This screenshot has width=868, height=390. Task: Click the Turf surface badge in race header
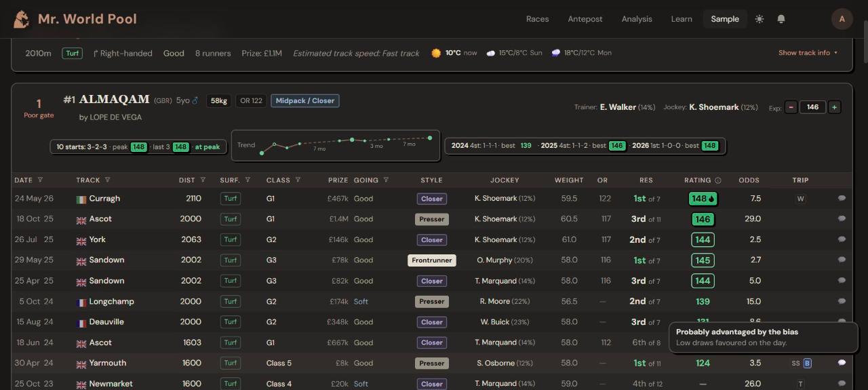click(x=73, y=53)
